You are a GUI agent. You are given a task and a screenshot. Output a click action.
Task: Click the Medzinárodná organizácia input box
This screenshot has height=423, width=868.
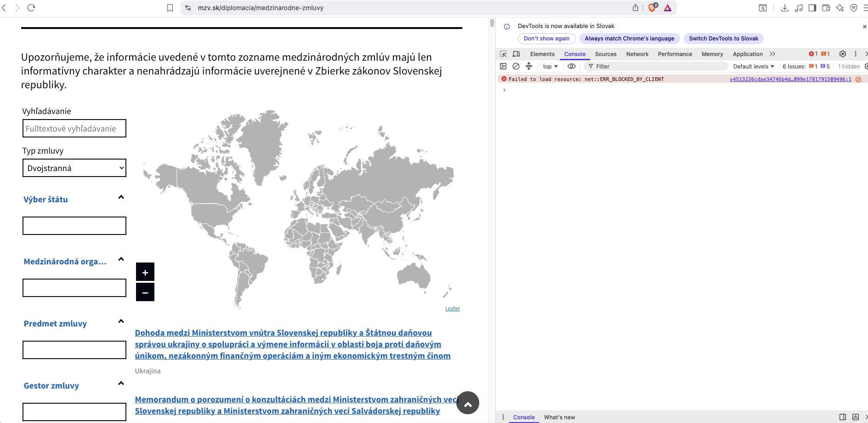(74, 288)
